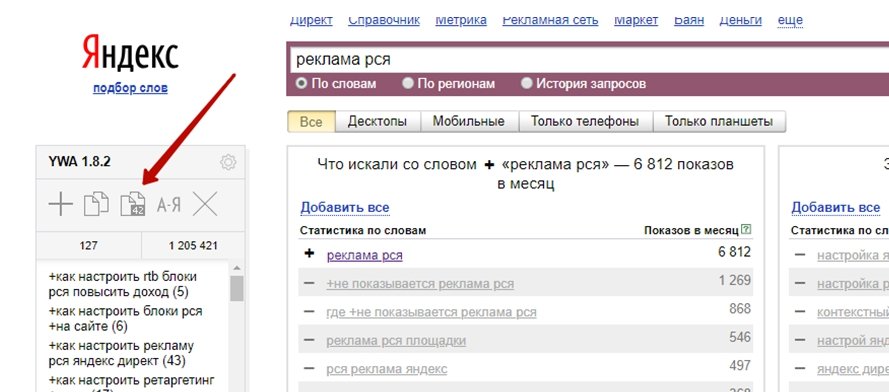The width and height of the screenshot is (889, 392).
Task: Open YWA settings gear icon
Action: (x=228, y=162)
